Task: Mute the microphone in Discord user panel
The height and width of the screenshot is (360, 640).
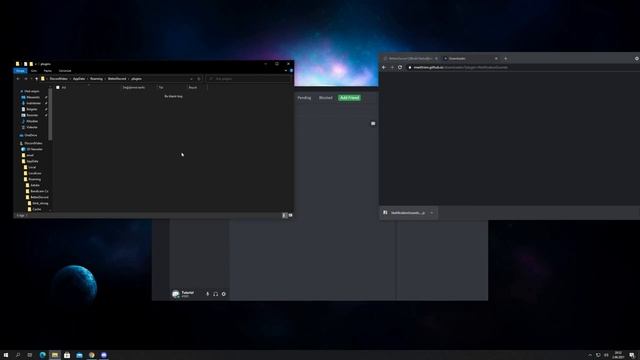Action: [x=207, y=294]
